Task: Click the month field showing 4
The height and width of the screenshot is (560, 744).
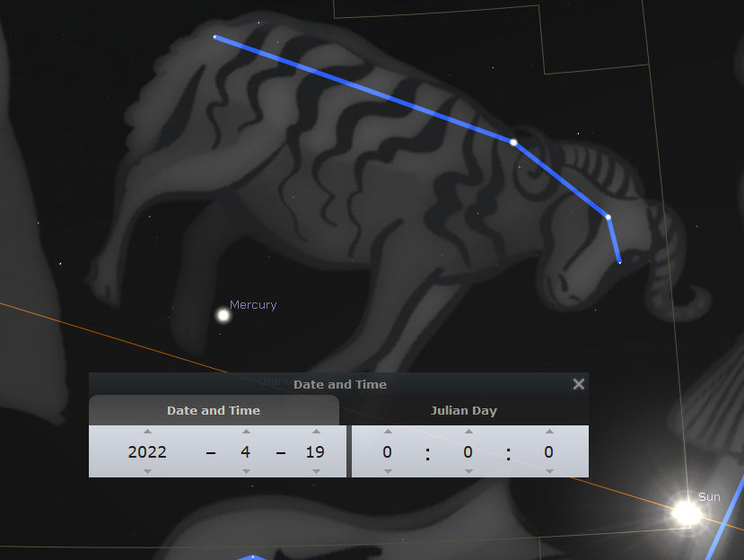Action: (x=245, y=451)
